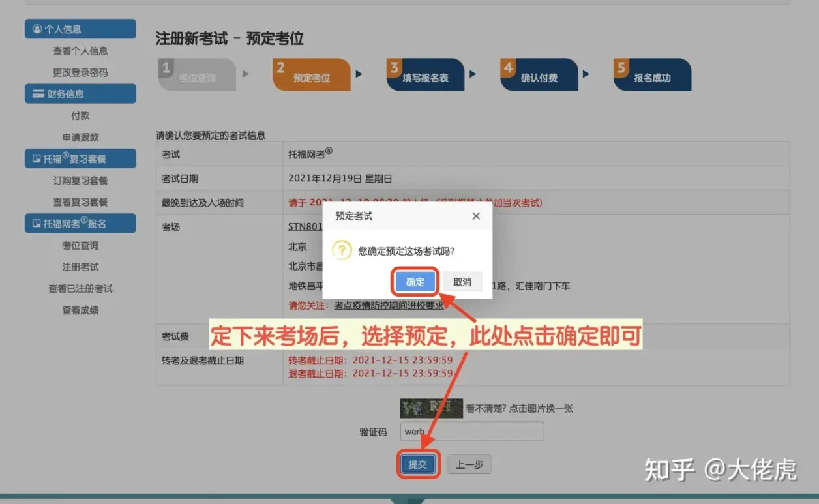
Task: Click step 3 填写报名表 in progress bar
Action: (x=425, y=74)
